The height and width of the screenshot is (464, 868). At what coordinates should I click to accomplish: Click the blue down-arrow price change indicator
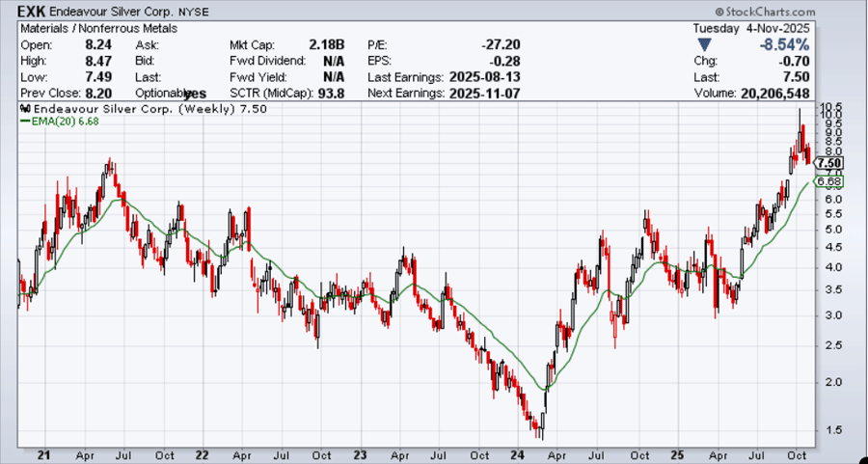point(706,44)
